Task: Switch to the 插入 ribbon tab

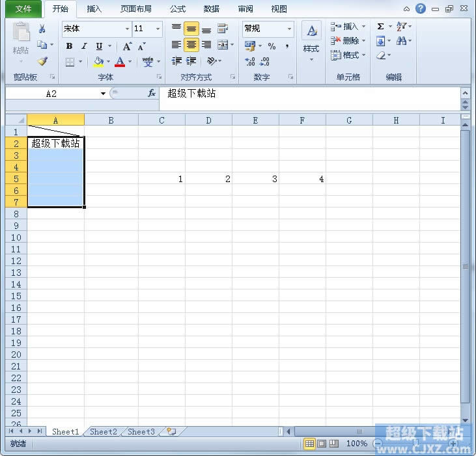Action: pyautogui.click(x=94, y=9)
